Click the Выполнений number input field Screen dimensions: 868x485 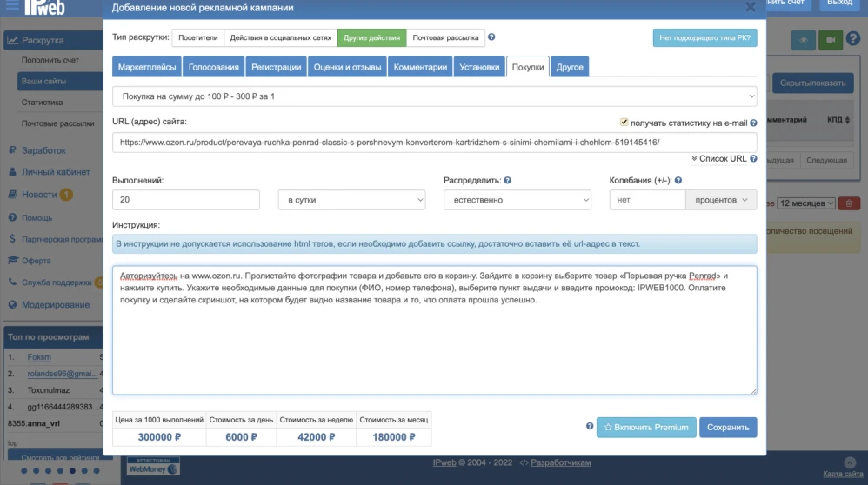click(186, 200)
